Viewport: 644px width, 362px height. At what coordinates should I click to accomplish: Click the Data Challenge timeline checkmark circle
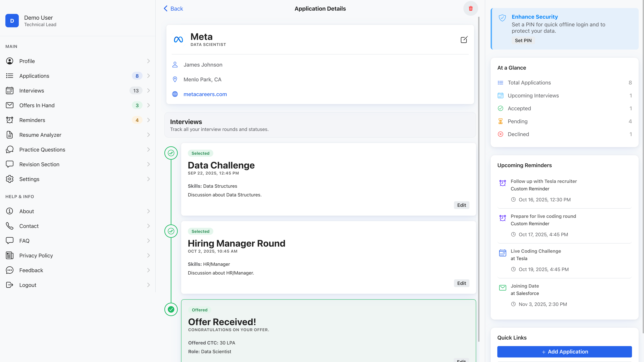(x=171, y=153)
